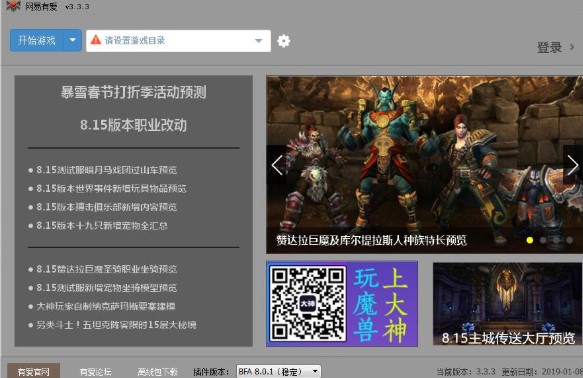Switch to the 有爱官网 tab
This screenshot has width=583, height=378.
point(33,371)
